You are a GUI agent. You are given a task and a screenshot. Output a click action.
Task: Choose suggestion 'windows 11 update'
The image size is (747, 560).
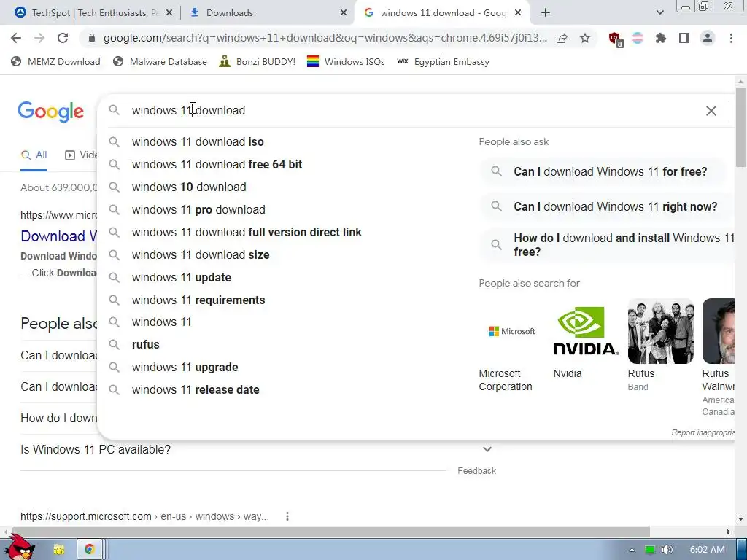[286, 278]
